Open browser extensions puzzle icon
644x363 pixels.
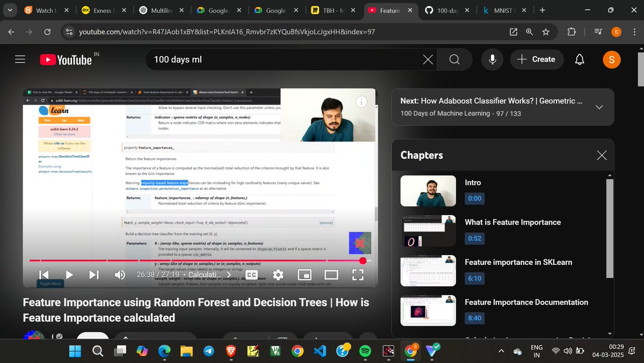[x=572, y=32]
